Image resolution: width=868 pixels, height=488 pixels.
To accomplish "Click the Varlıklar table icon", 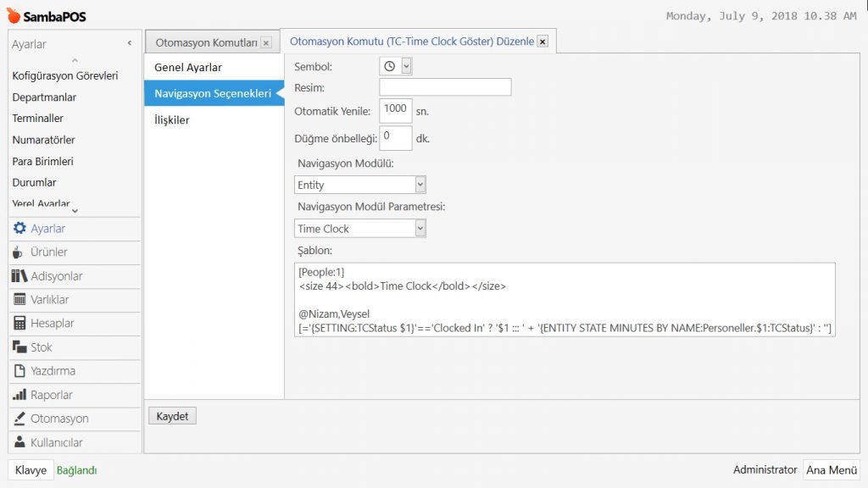I will coord(20,300).
